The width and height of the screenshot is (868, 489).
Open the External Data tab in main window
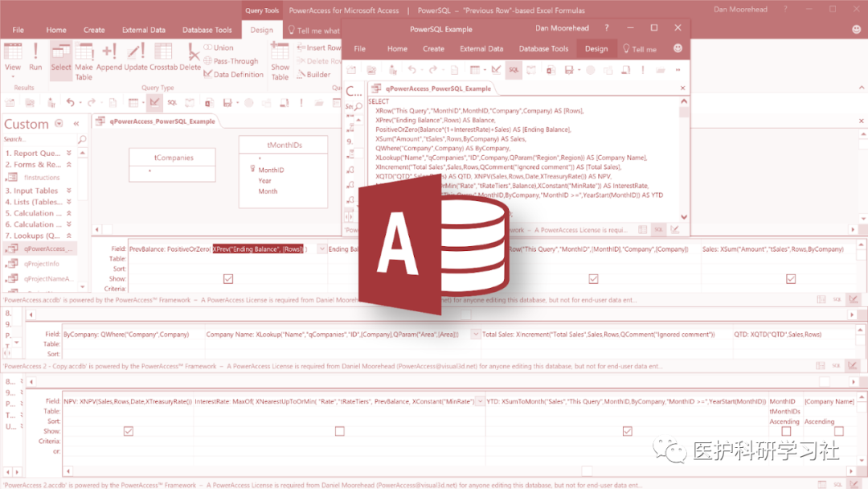(143, 30)
